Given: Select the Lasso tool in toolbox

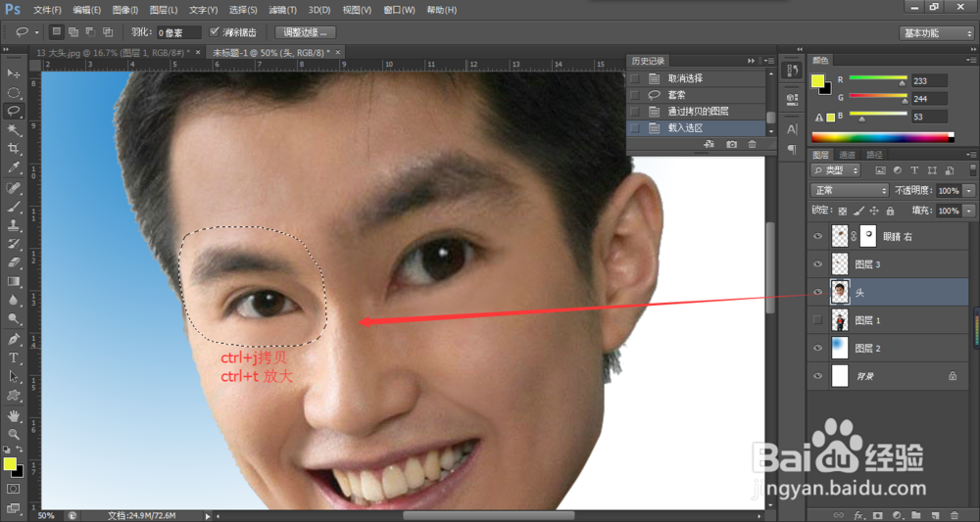Looking at the screenshot, I should 13,111.
